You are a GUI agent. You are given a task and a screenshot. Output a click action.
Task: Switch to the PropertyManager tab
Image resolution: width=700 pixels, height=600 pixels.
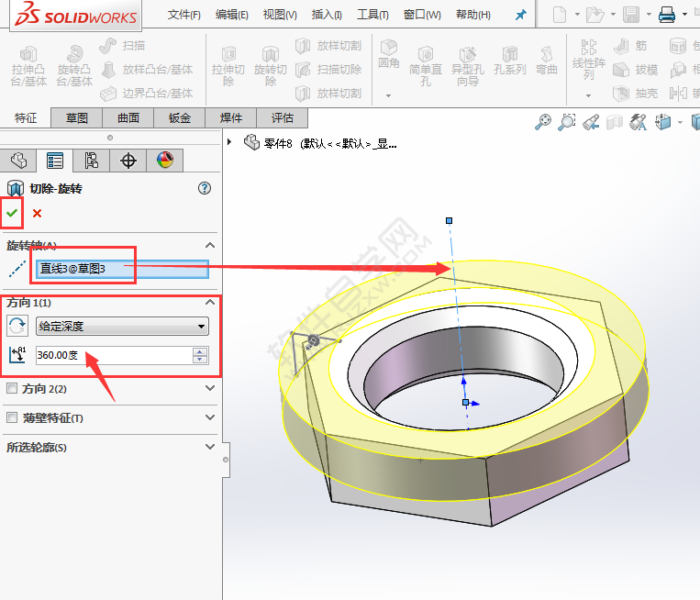[55, 161]
